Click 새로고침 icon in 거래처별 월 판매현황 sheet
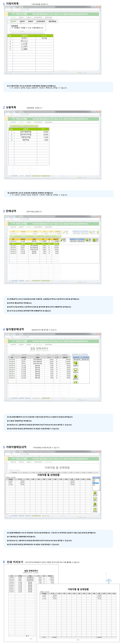The image size is (121, 644). pos(95,494)
